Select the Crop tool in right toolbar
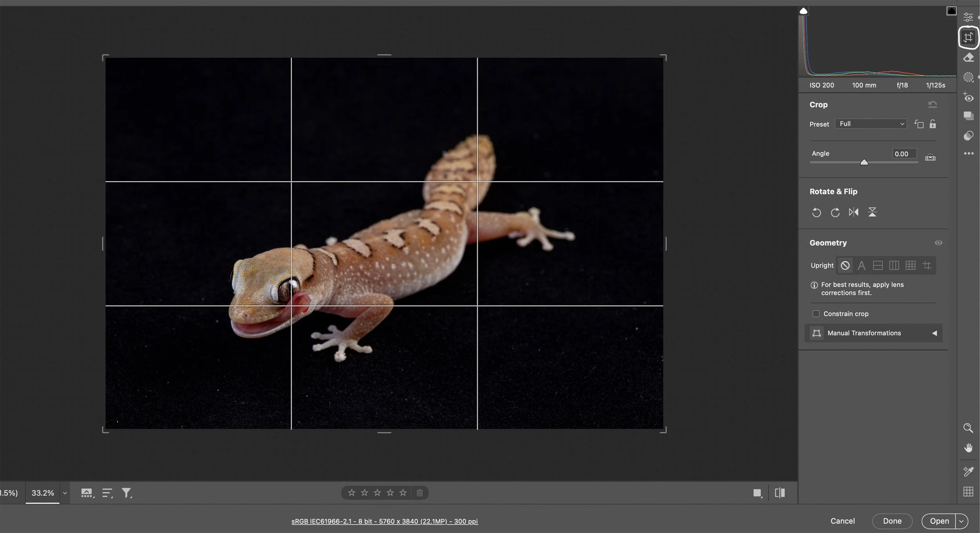 point(968,37)
